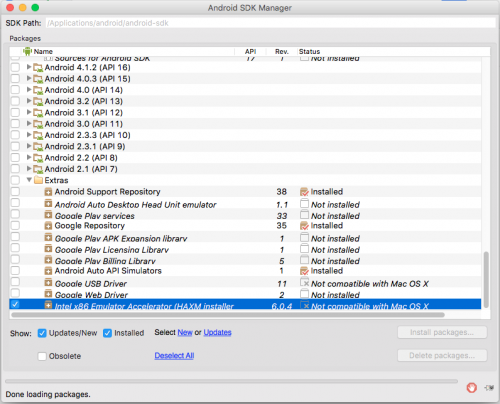The height and width of the screenshot is (404, 500).
Task: Click the Android 2.3.1 (API 9) folder icon
Action: [38, 147]
